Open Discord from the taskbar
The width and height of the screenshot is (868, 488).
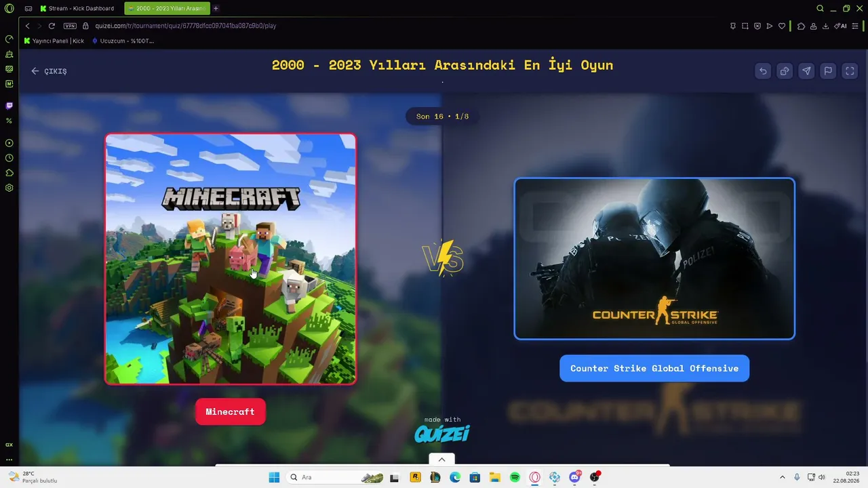(x=575, y=477)
